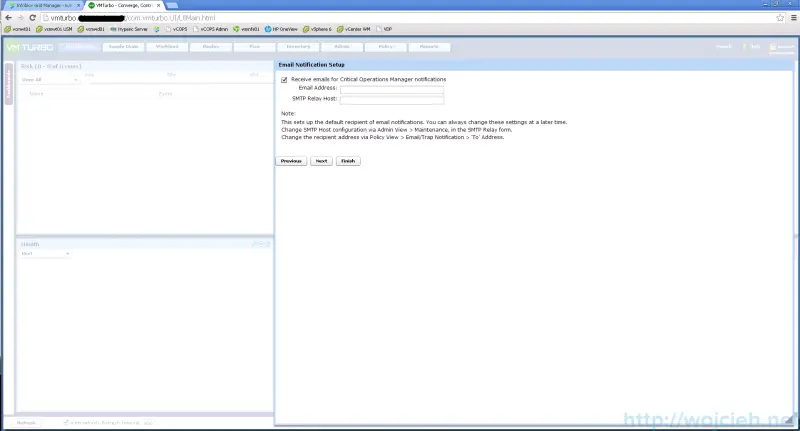Image resolution: width=800 pixels, height=431 pixels.
Task: Focus the Email Address field
Action: pos(392,90)
